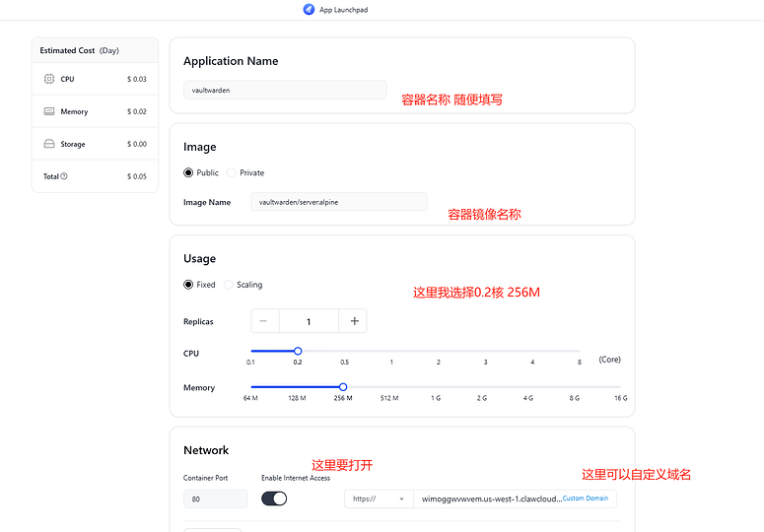Click the Application Name input field
The height and width of the screenshot is (532, 764).
coord(285,90)
